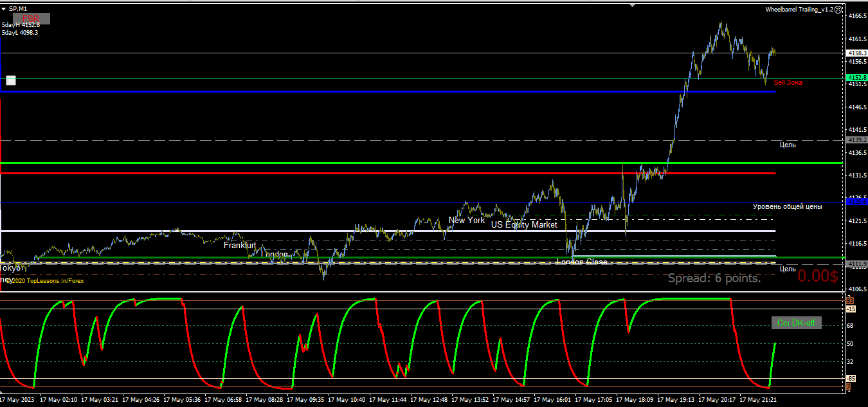This screenshot has width=868, height=407.
Task: Select the red Sell Зона label
Action: coord(788,82)
